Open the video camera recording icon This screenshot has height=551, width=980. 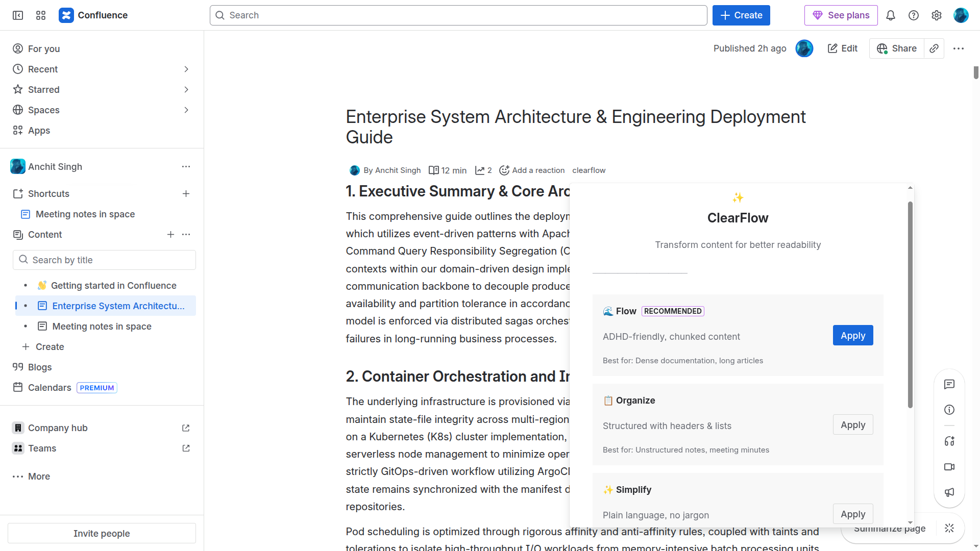pyautogui.click(x=949, y=467)
